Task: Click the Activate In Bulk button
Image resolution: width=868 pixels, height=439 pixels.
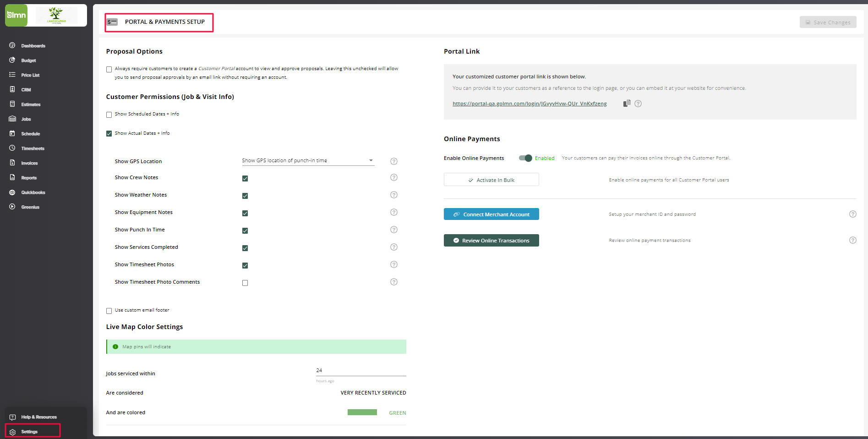Action: pos(491,180)
